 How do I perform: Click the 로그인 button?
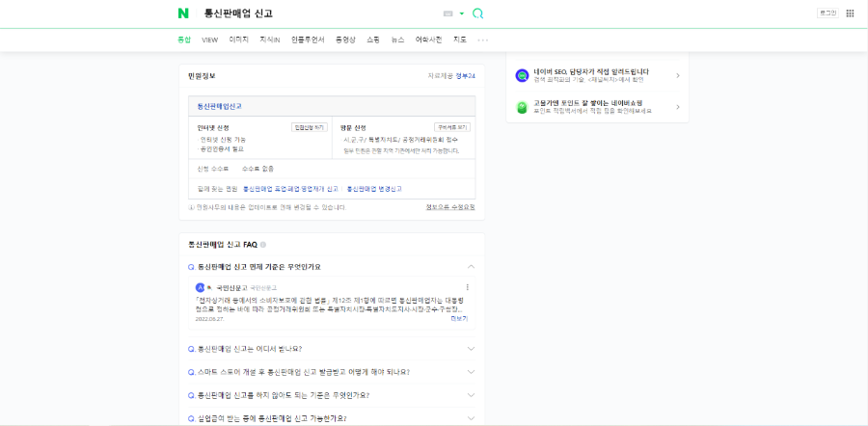click(827, 13)
